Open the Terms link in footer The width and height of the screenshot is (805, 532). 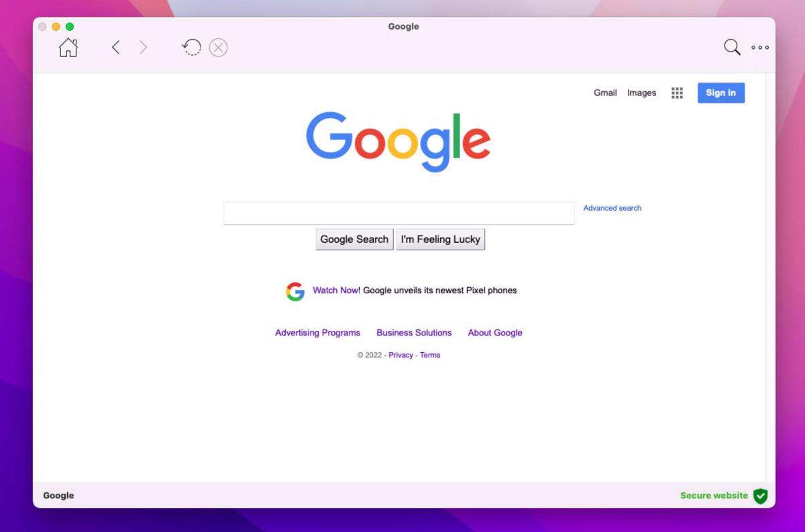point(430,356)
